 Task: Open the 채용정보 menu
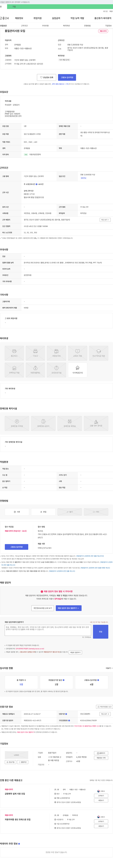[19, 18]
